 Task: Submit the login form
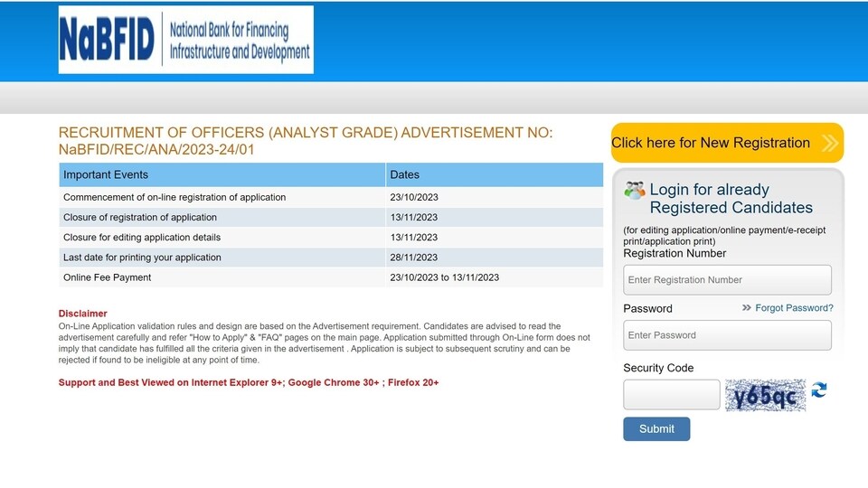[656, 428]
